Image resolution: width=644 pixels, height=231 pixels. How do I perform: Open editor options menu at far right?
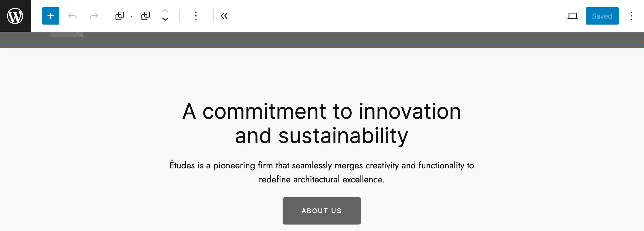point(632,16)
